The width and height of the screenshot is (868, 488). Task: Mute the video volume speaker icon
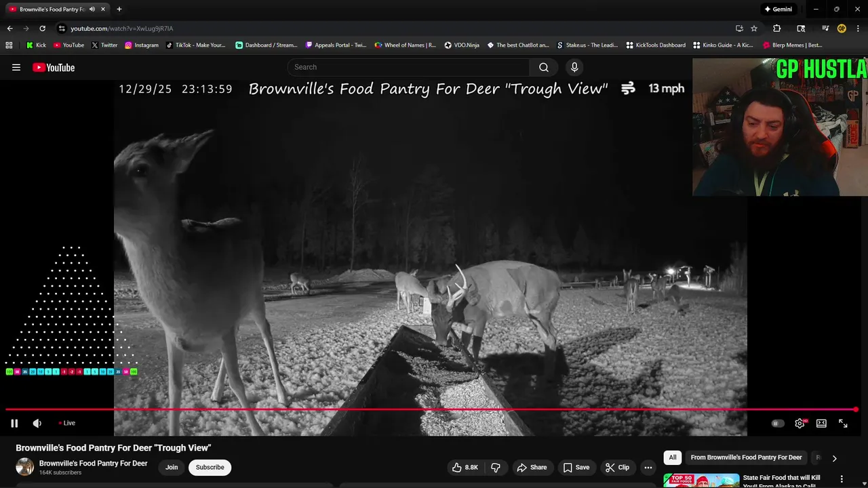[x=37, y=423]
